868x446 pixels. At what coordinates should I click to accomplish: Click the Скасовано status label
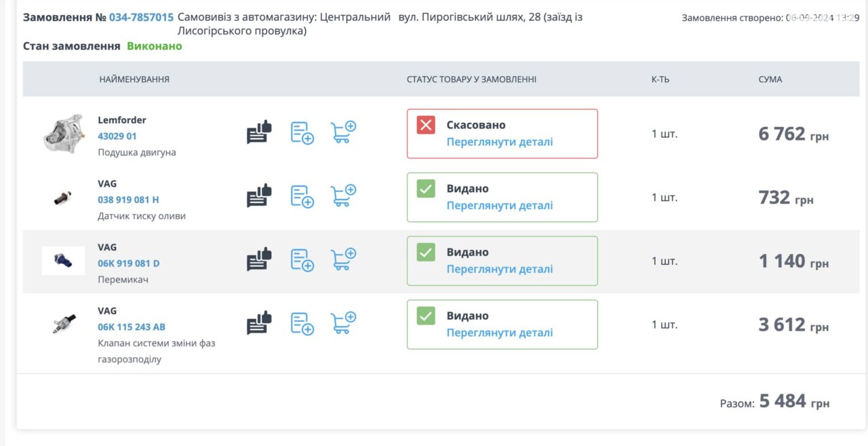click(476, 125)
